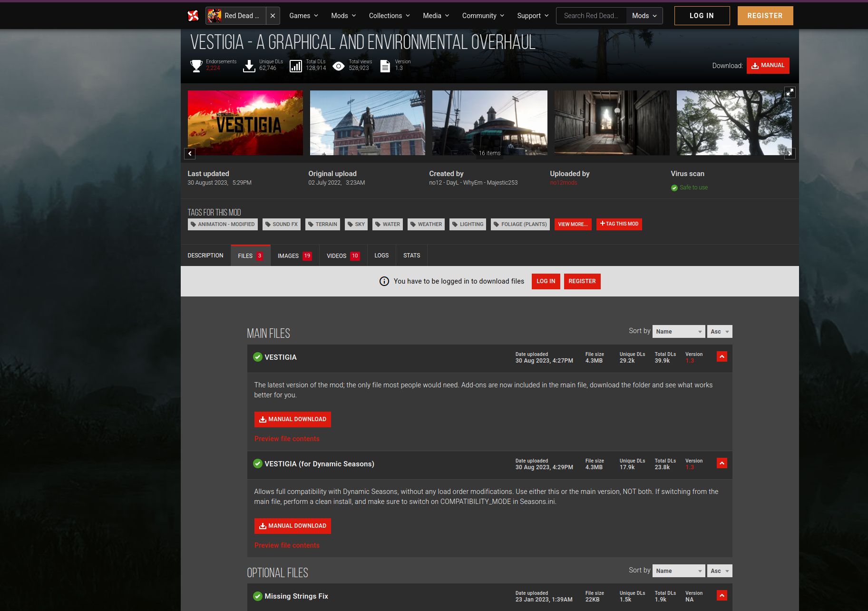Screen dimensions: 868x611
Task: Click Tag This Mod button
Action: click(x=619, y=224)
